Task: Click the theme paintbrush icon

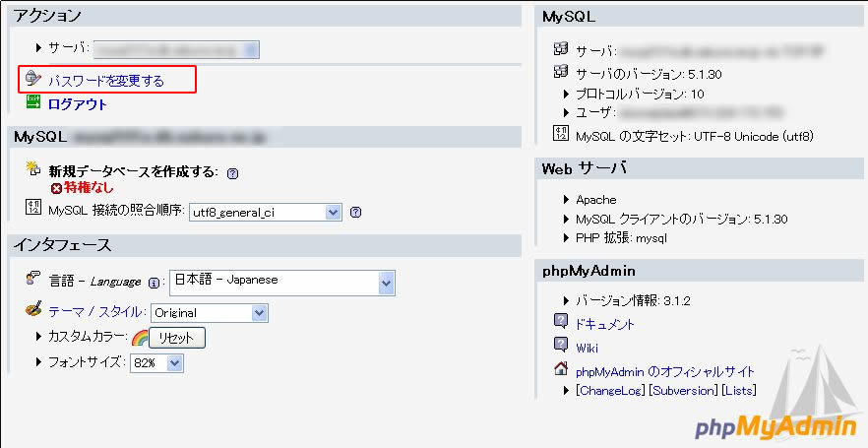Action: click(32, 311)
